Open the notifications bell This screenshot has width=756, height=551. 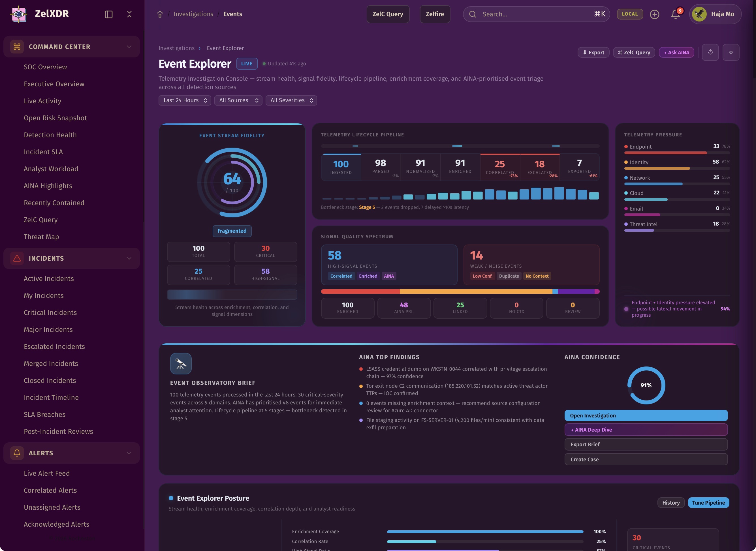[675, 14]
